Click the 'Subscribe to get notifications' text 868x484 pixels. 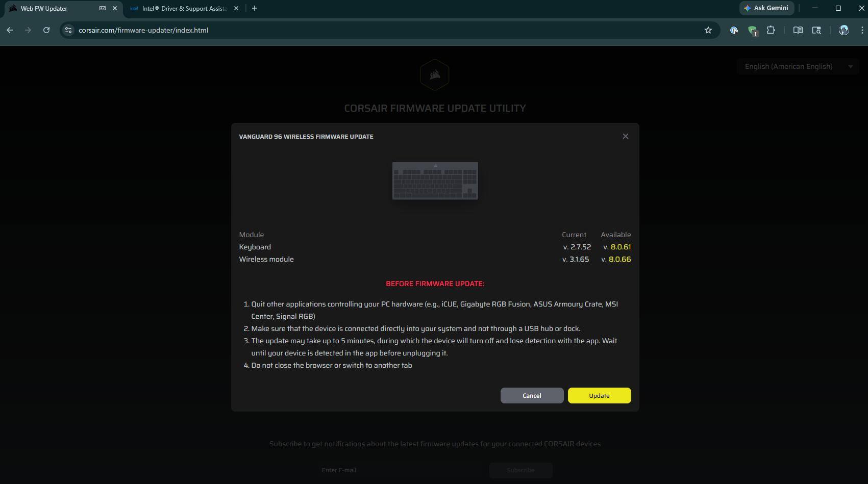(435, 444)
